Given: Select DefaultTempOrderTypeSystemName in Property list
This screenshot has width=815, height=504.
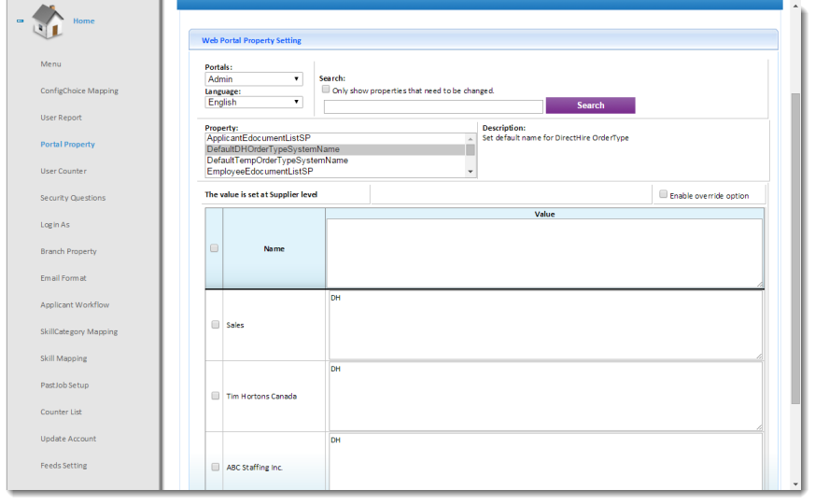Looking at the screenshot, I should [x=277, y=161].
